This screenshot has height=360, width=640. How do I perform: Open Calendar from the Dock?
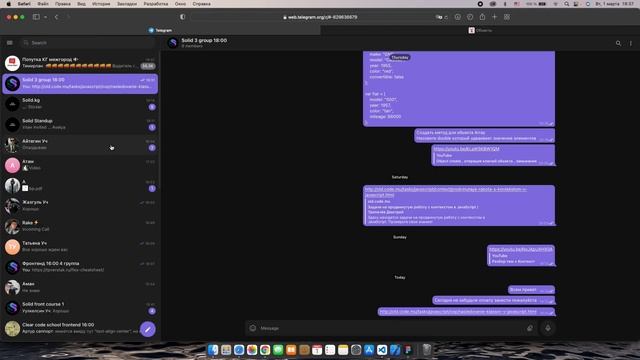point(317,350)
